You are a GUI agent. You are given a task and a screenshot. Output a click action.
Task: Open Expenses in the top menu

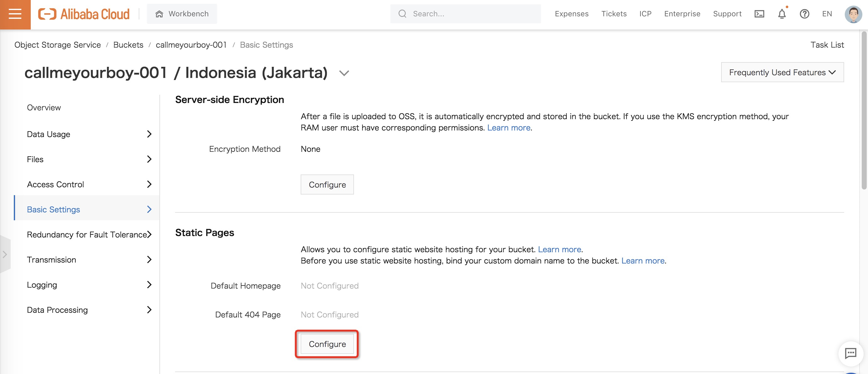click(x=571, y=14)
